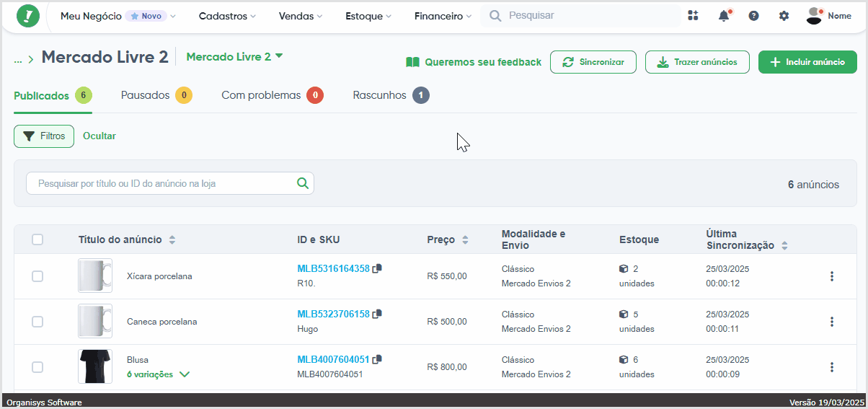
Task: Open the MLB5316164358 ad link
Action: [x=333, y=268]
